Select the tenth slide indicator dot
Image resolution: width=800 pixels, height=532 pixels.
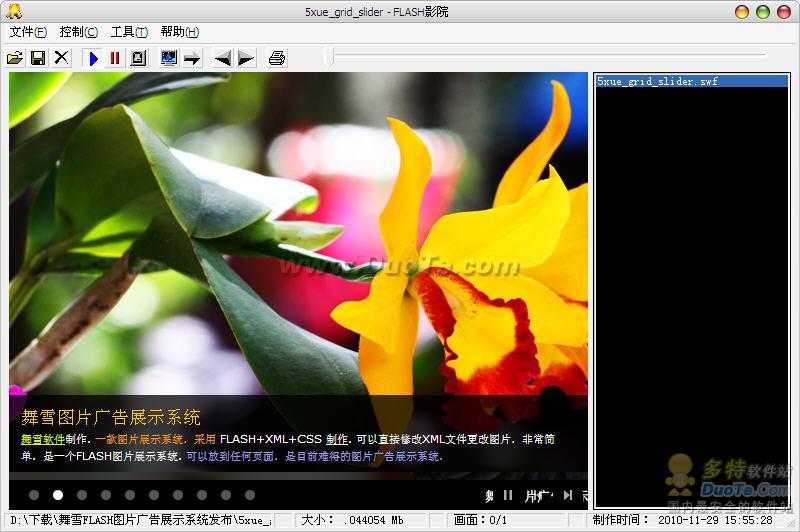pos(250,495)
